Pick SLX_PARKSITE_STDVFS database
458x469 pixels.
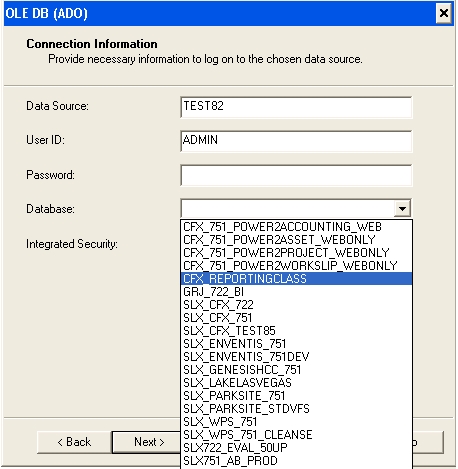296,409
